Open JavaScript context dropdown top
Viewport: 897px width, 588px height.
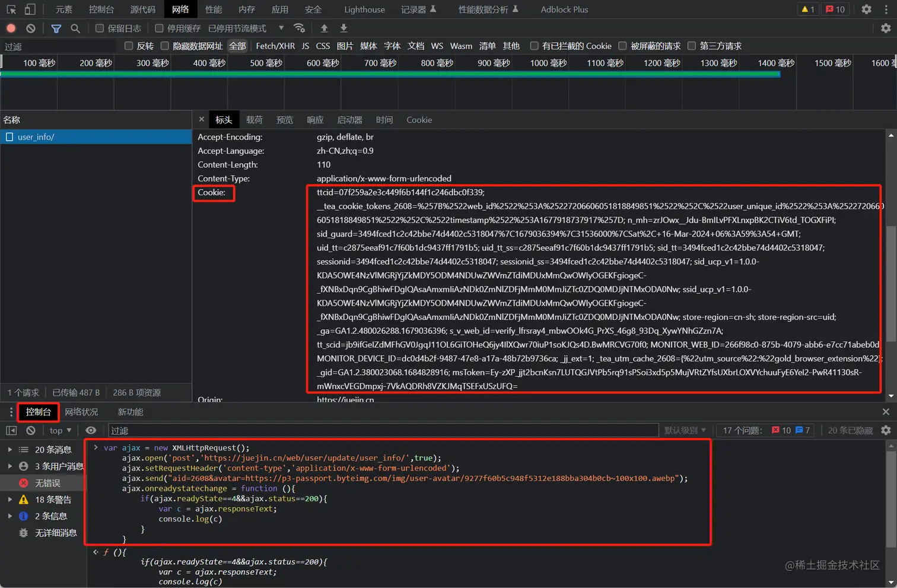(x=61, y=430)
